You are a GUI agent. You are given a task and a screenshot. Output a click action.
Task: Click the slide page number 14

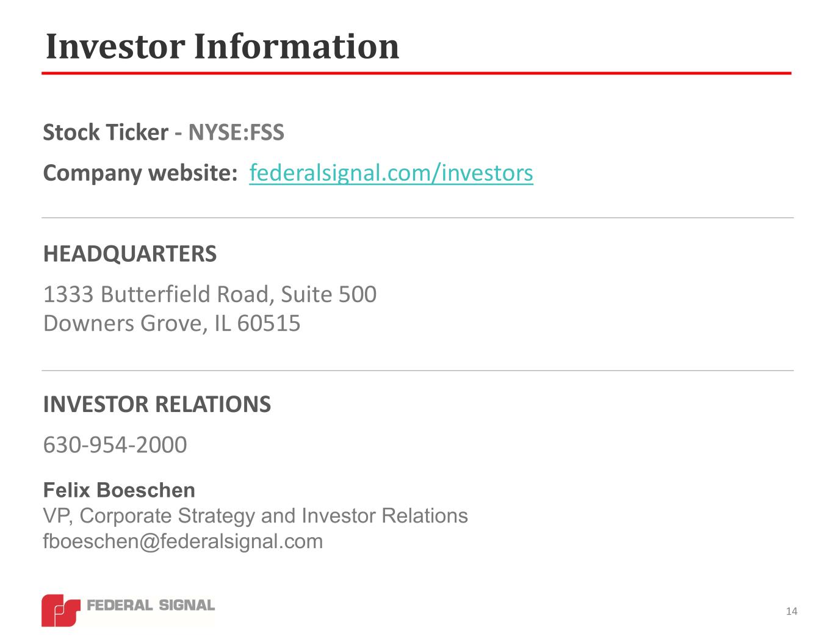[792, 612]
